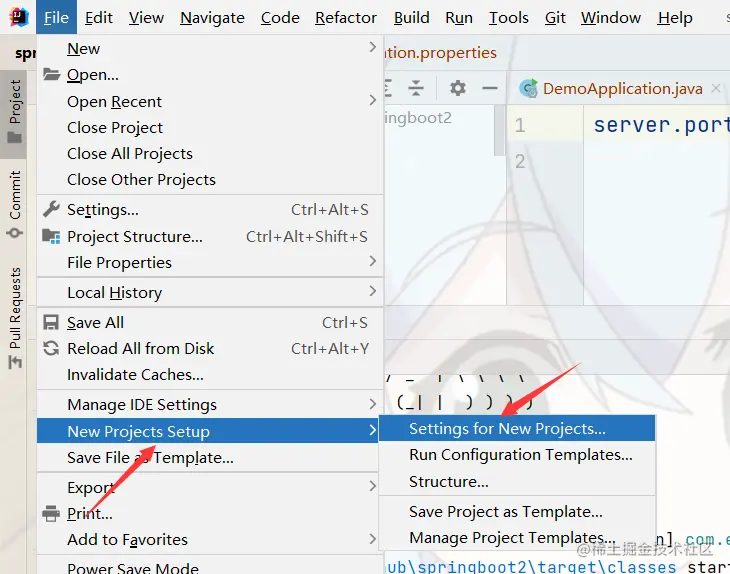This screenshot has width=730, height=574.
Task: Click line number 2 in editor gutter
Action: (520, 162)
